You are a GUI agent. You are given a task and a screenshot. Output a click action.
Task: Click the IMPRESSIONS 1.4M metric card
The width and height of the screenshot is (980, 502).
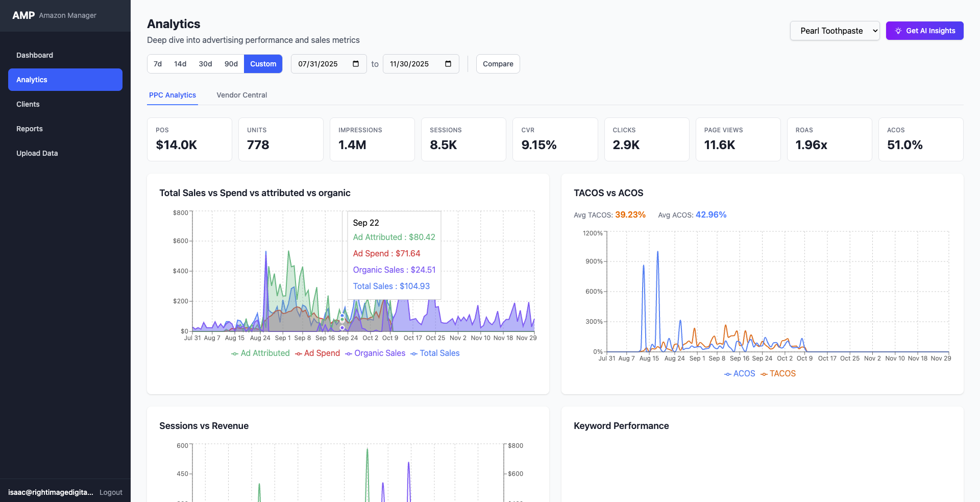click(x=372, y=139)
